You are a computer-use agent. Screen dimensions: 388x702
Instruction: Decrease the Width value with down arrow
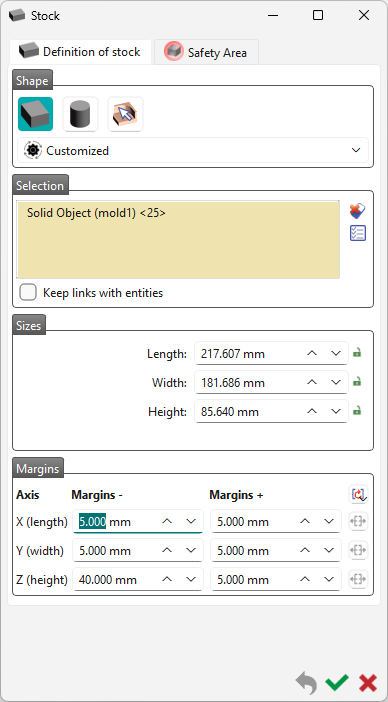coord(336,383)
